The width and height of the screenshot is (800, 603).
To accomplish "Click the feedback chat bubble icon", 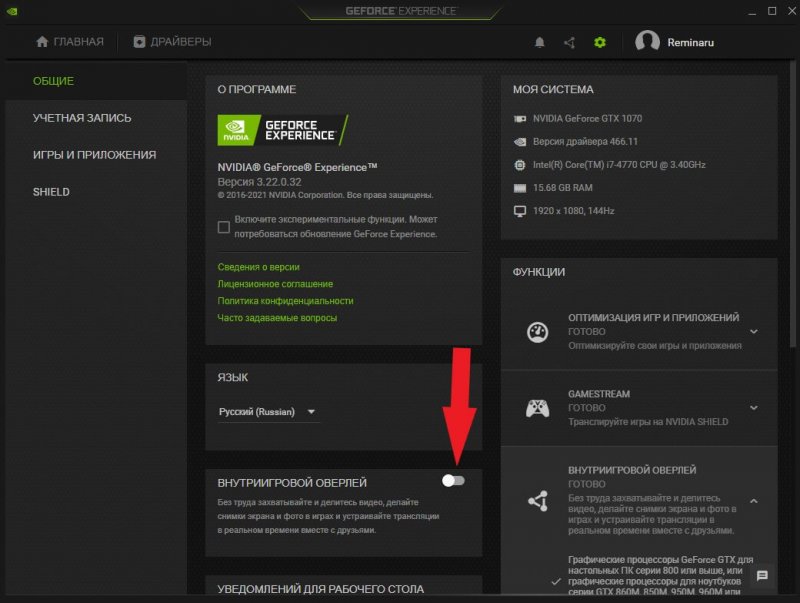I will (x=762, y=576).
